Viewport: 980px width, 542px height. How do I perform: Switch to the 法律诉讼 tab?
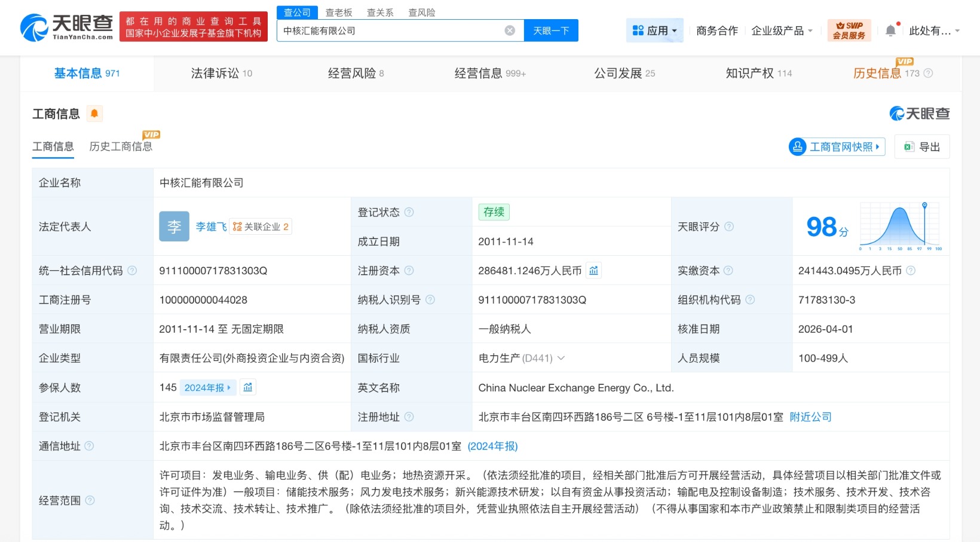[221, 73]
